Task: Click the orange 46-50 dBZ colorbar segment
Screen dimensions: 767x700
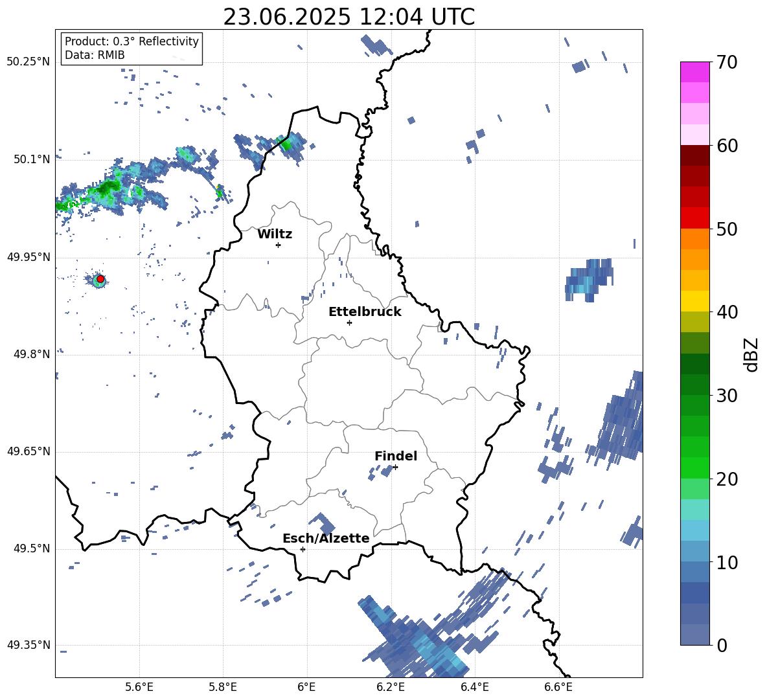Action: [694, 239]
